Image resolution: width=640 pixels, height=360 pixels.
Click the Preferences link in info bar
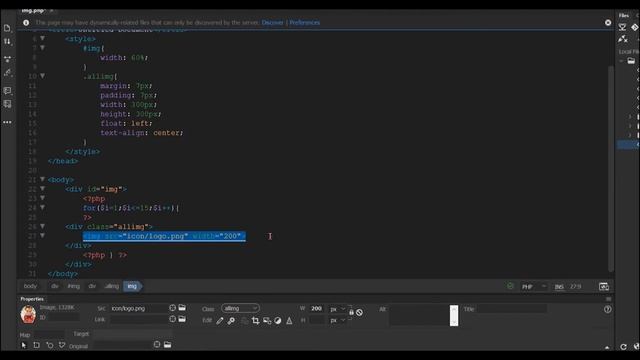(x=304, y=22)
